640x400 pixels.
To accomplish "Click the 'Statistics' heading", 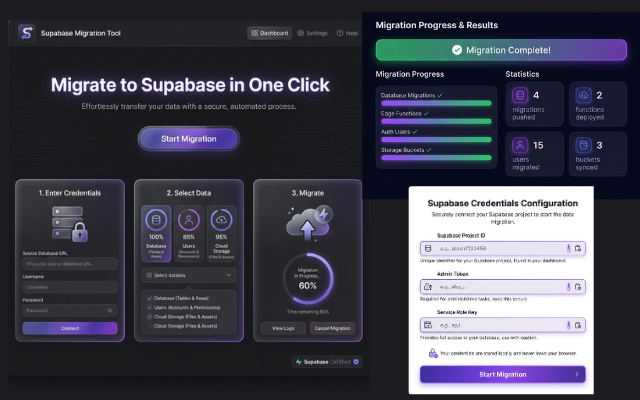I will click(x=522, y=74).
